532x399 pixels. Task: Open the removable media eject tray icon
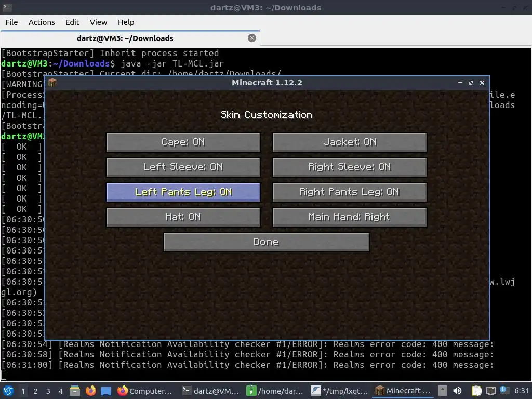click(443, 391)
